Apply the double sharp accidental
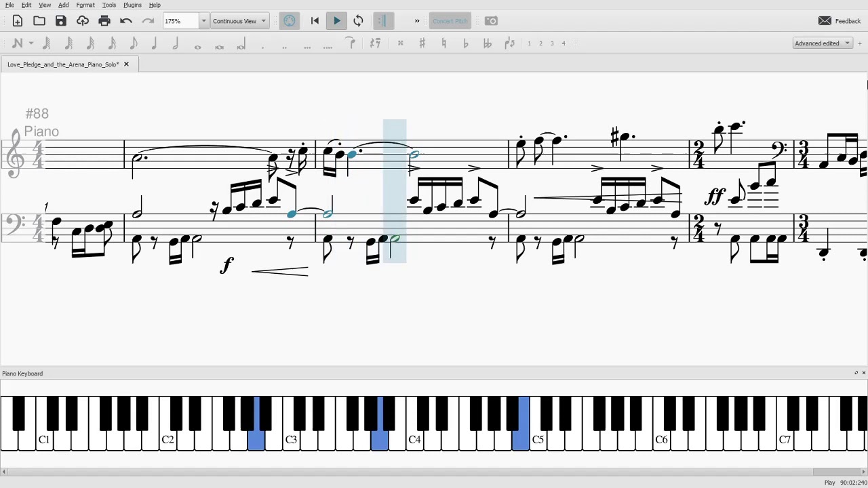Image resolution: width=868 pixels, height=488 pixels. [x=400, y=43]
